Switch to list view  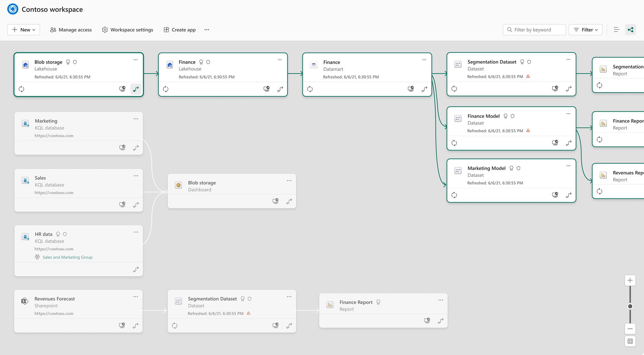point(616,30)
